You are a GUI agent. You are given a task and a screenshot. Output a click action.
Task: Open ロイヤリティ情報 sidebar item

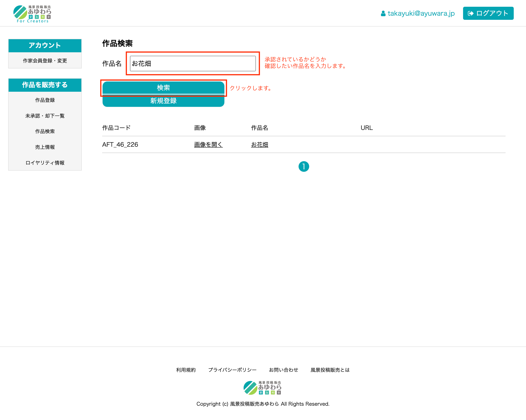45,163
